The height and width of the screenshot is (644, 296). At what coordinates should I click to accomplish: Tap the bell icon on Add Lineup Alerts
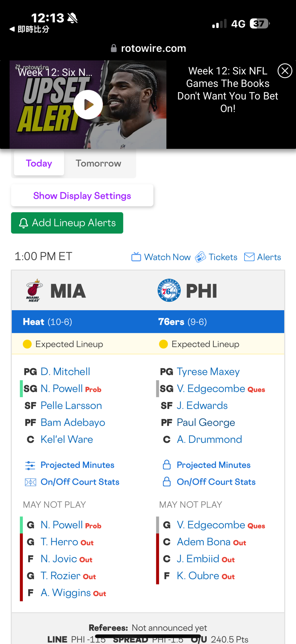click(24, 223)
